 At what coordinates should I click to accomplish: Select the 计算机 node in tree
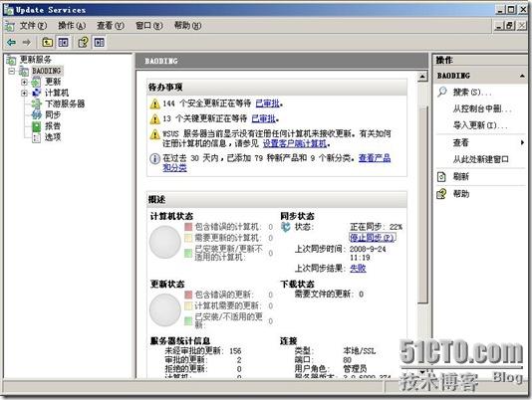[x=57, y=93]
